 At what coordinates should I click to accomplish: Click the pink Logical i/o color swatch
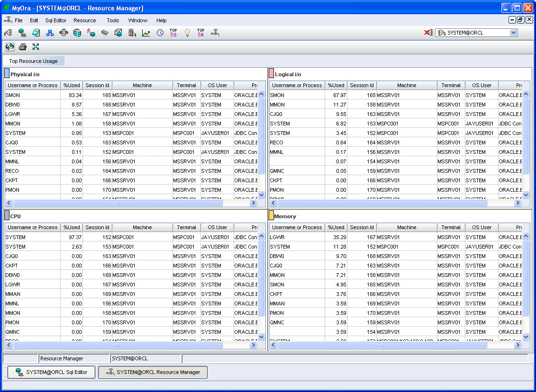click(x=272, y=73)
